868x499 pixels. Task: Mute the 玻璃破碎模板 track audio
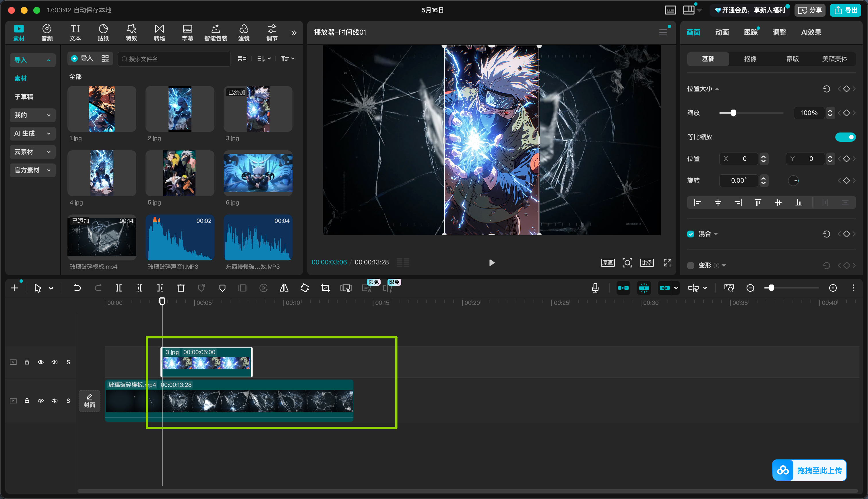pyautogui.click(x=54, y=400)
